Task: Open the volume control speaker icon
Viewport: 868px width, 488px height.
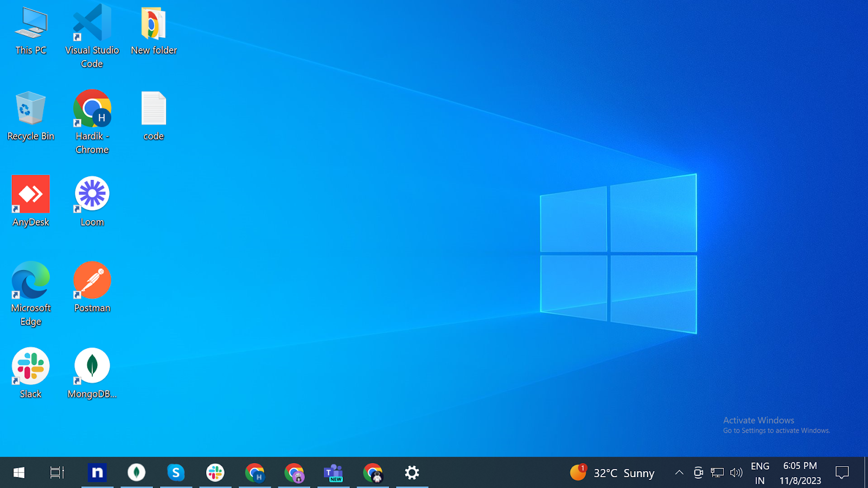Action: pyautogui.click(x=736, y=473)
